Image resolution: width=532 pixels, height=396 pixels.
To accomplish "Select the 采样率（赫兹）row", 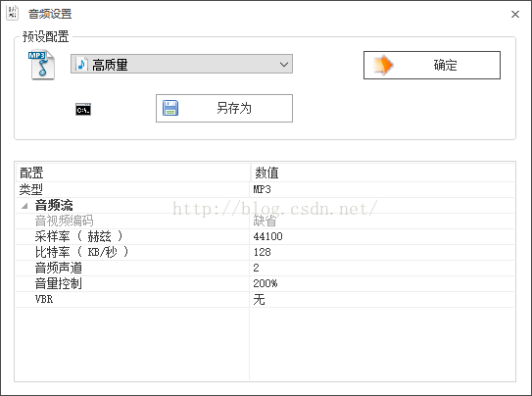I will [x=265, y=236].
